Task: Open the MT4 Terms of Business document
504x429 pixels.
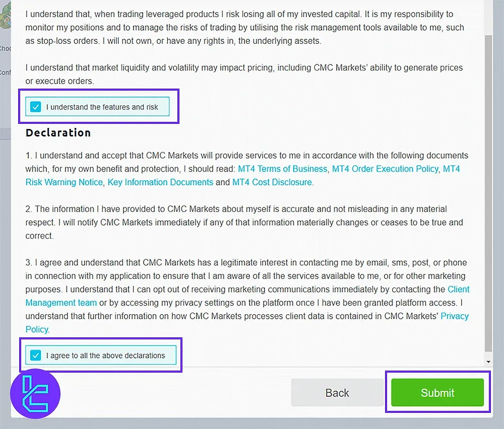Action: click(282, 169)
